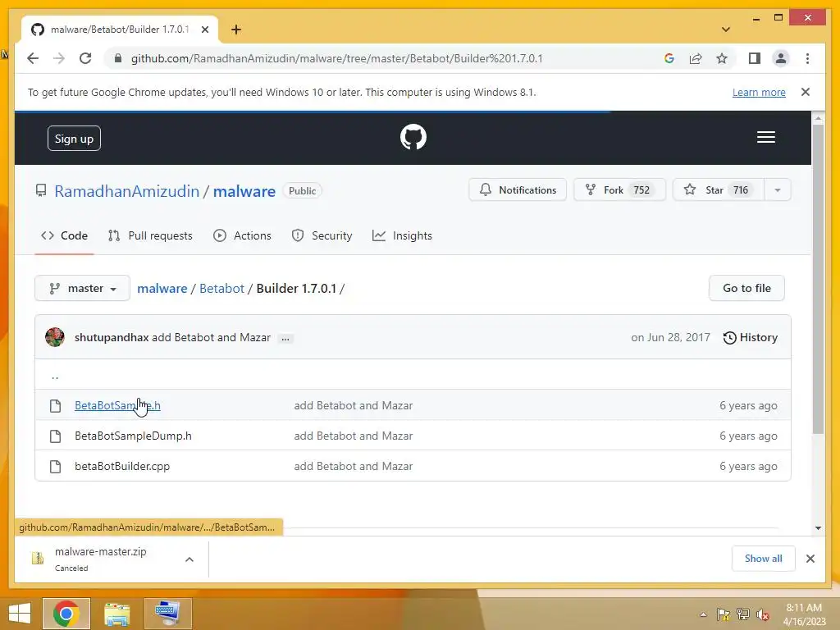Open the commit History link
This screenshot has width=840, height=630.
[x=750, y=337]
